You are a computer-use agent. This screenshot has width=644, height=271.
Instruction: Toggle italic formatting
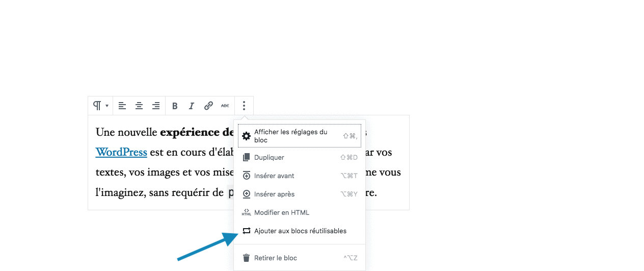pos(192,106)
